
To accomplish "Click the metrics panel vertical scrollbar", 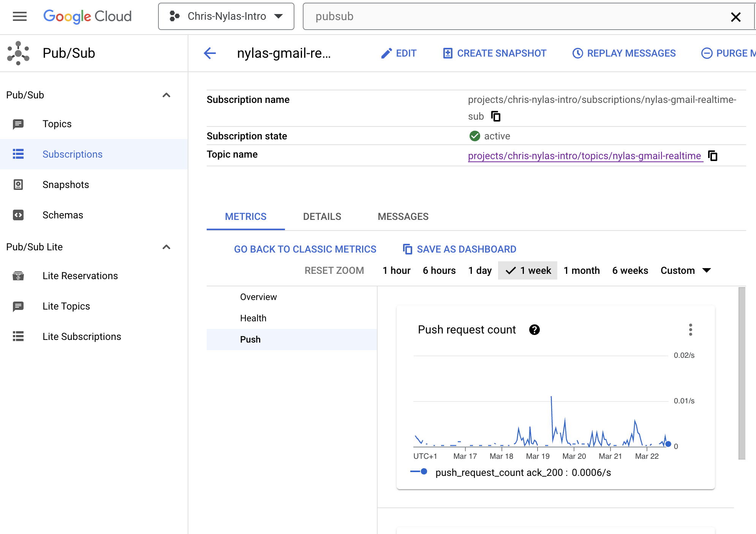I will tap(742, 373).
